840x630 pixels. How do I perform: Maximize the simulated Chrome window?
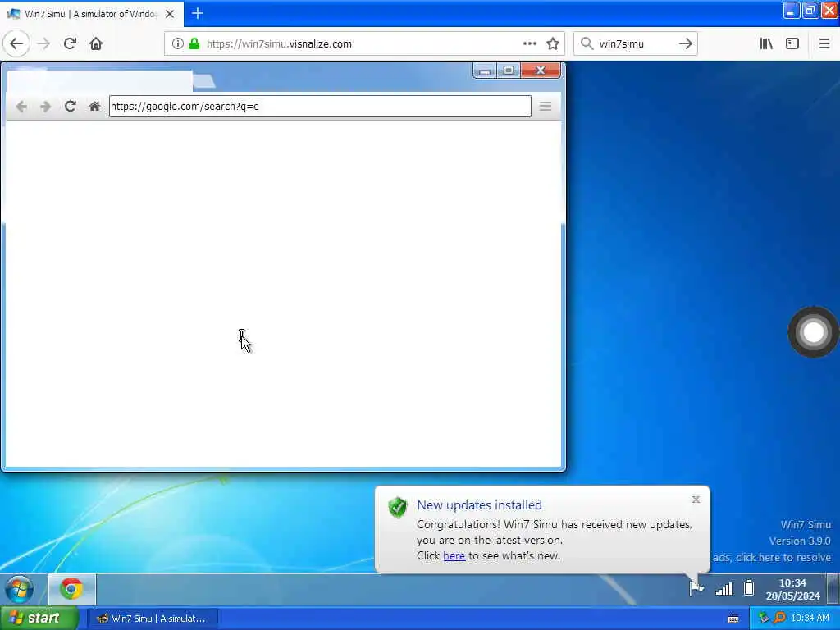click(509, 71)
